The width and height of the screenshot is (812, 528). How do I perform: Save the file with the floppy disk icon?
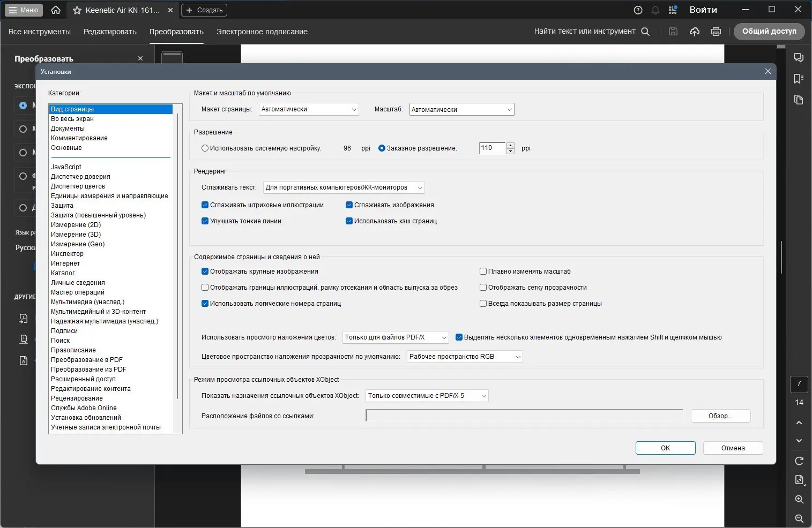click(x=673, y=31)
